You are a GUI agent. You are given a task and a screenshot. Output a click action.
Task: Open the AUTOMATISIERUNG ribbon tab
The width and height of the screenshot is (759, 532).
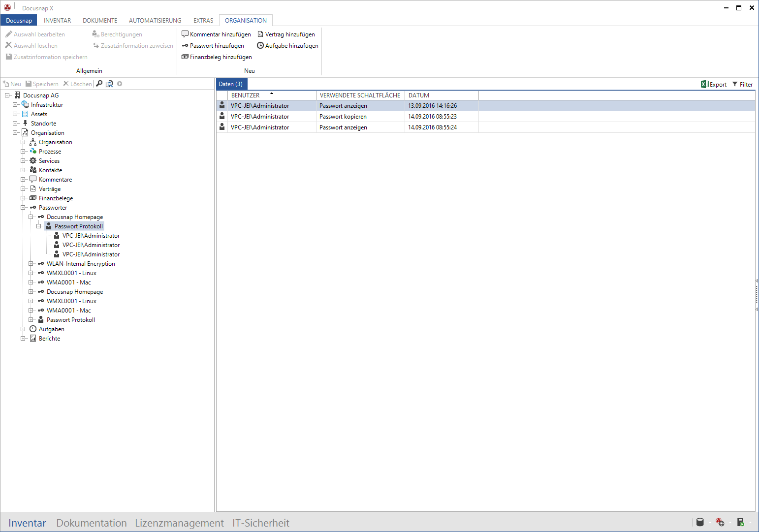click(155, 20)
